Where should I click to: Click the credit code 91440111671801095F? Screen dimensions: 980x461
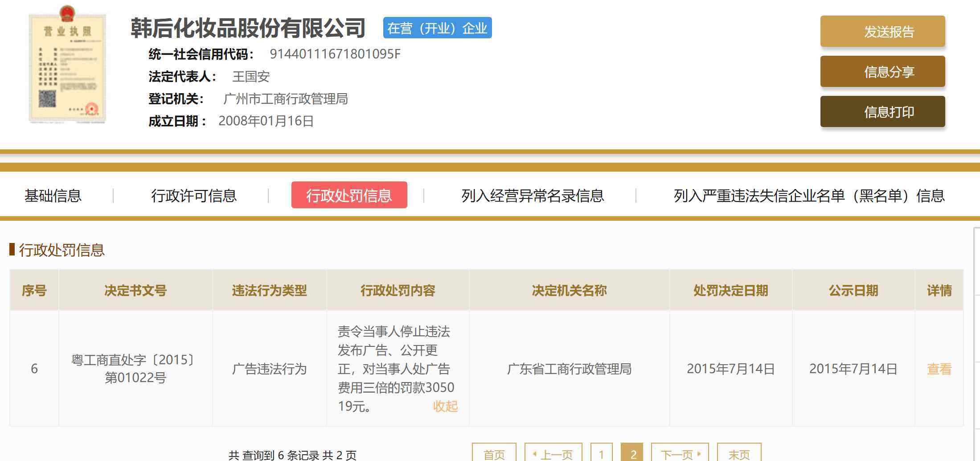(335, 54)
